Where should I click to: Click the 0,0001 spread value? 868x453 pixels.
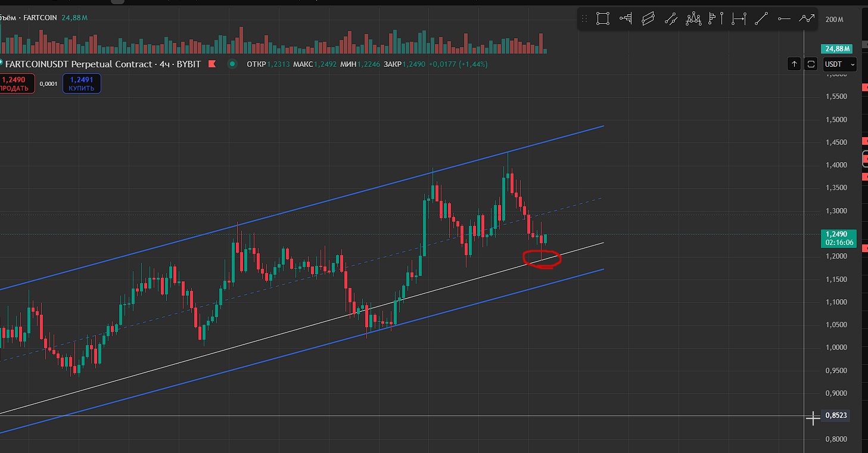pyautogui.click(x=48, y=84)
